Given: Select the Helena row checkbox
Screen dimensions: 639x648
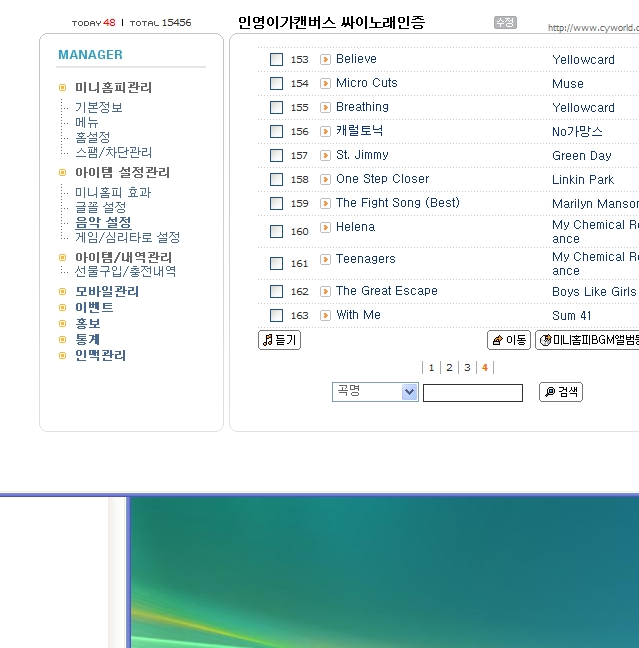Looking at the screenshot, I should [x=276, y=231].
